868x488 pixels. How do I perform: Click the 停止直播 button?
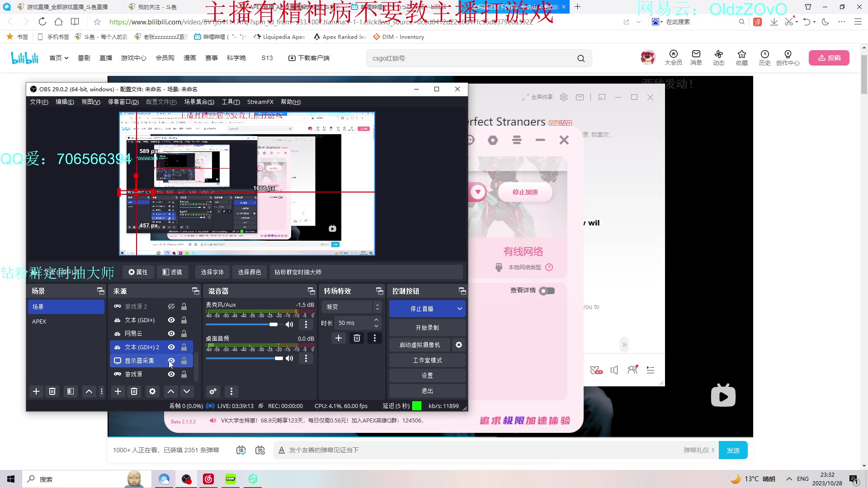pyautogui.click(x=422, y=309)
